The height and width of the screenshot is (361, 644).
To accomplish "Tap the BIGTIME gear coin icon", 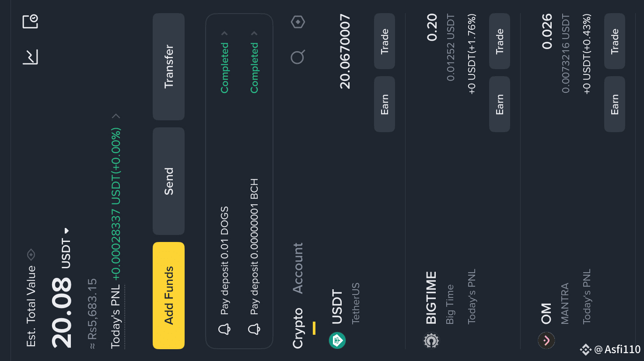I will (x=431, y=340).
